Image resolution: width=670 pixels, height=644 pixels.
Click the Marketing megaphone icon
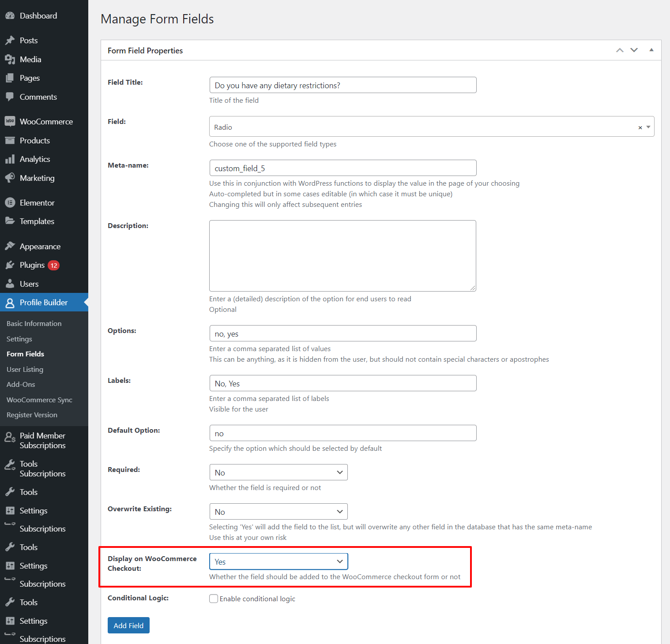click(x=10, y=178)
